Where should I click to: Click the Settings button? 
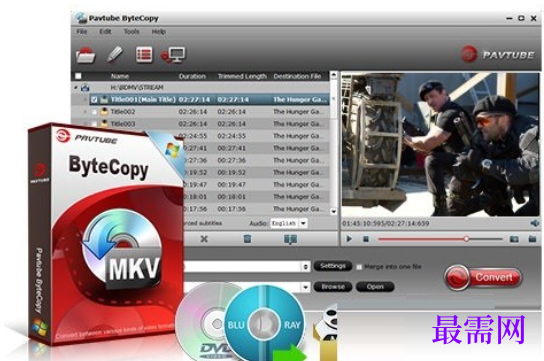click(333, 266)
